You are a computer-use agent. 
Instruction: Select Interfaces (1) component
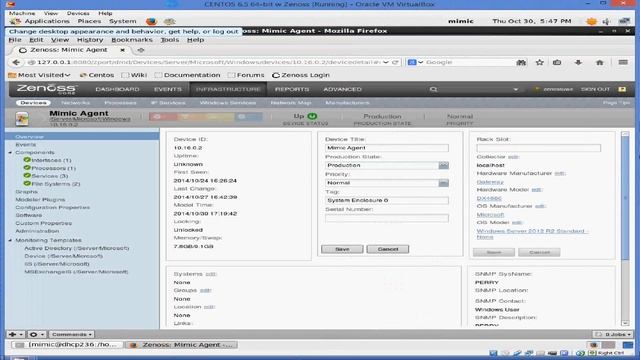click(x=51, y=160)
